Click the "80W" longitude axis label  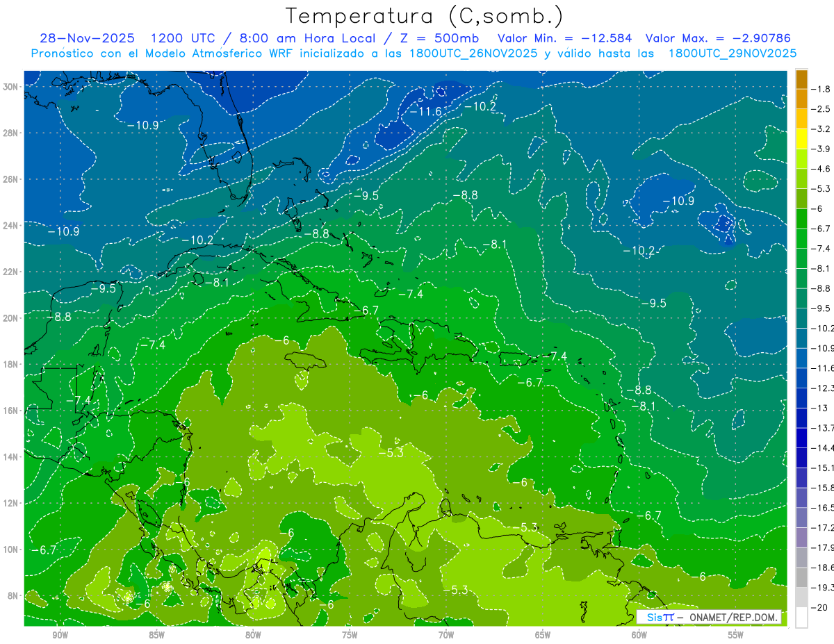(x=253, y=635)
